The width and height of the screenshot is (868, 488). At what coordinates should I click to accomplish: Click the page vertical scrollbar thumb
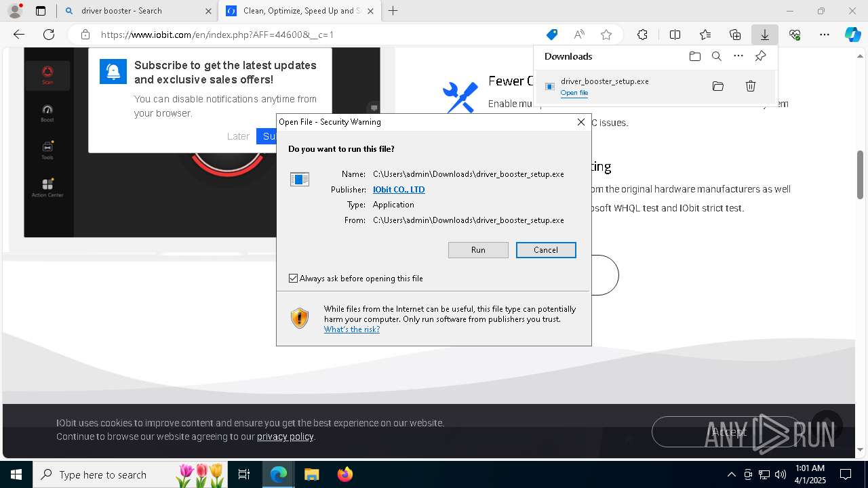point(860,175)
